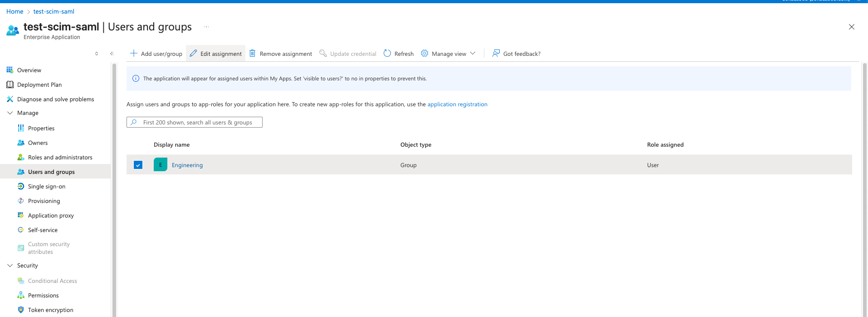Click the Single sign-on sidebar icon
This screenshot has height=317, width=868.
[x=21, y=186]
